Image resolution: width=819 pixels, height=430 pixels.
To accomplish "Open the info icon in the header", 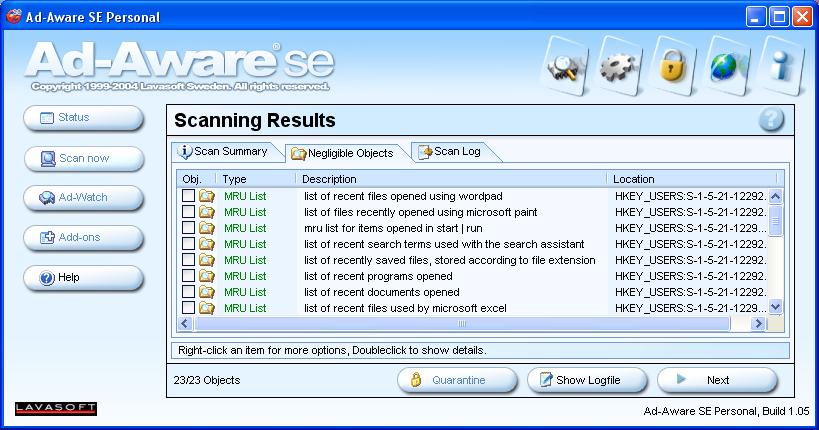I will [781, 66].
